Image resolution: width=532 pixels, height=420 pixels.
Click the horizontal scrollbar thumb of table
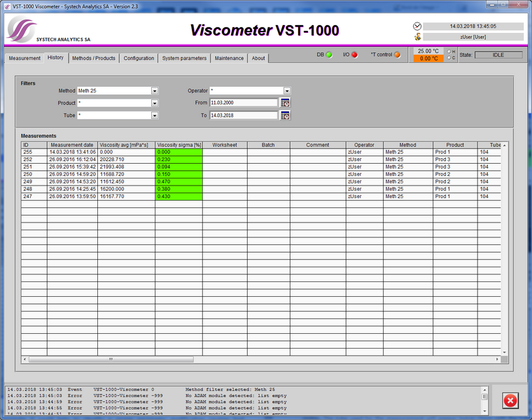click(x=111, y=359)
